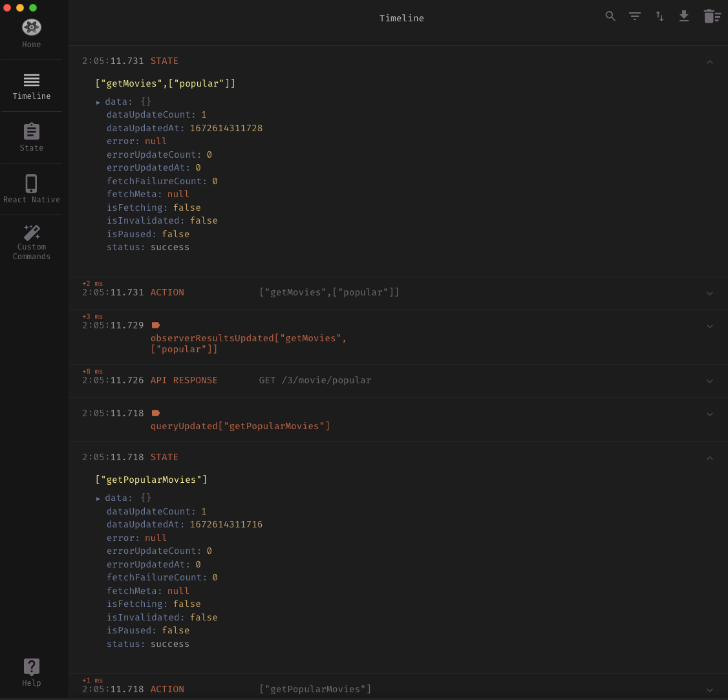Viewport: 728px width, 700px height.
Task: Click the download timeline icon
Action: 683,16
